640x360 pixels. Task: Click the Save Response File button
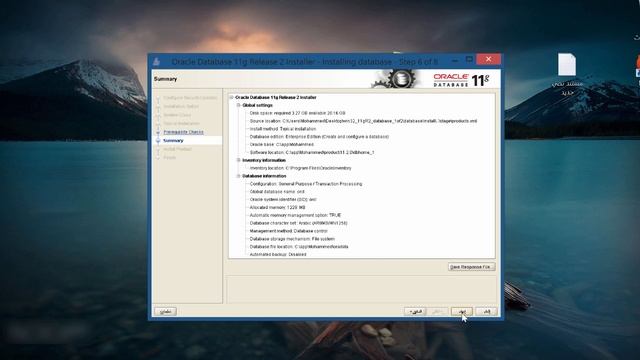pyautogui.click(x=471, y=267)
